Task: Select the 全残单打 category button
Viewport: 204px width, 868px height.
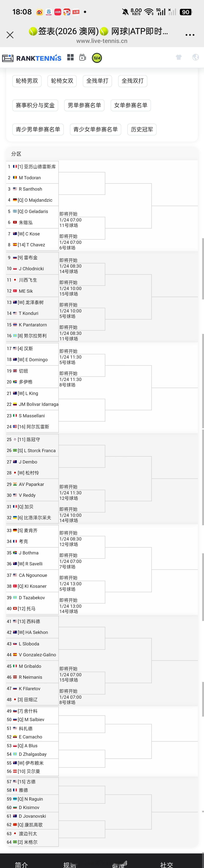Action: pos(97,81)
